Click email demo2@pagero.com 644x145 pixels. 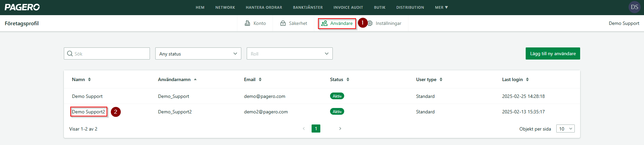click(x=266, y=112)
